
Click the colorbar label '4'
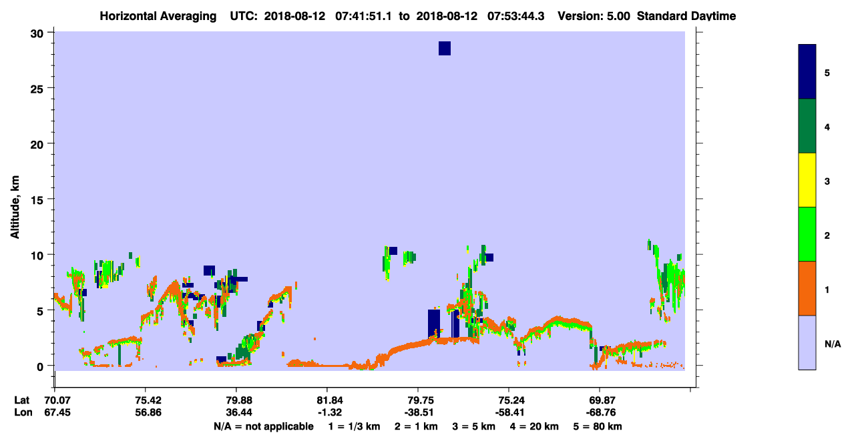(x=827, y=127)
